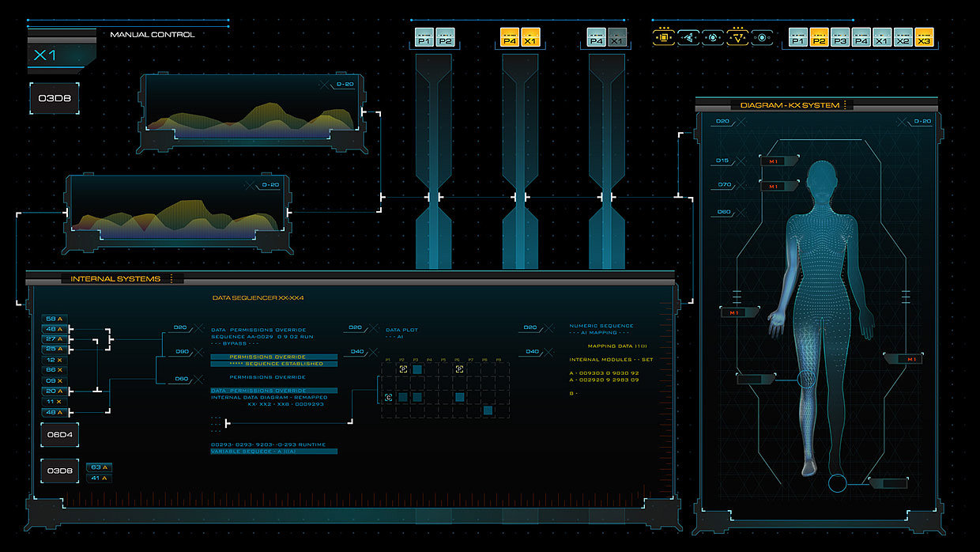980x552 pixels.
Task: Toggle the 58 A entry in the list
Action: click(x=55, y=319)
